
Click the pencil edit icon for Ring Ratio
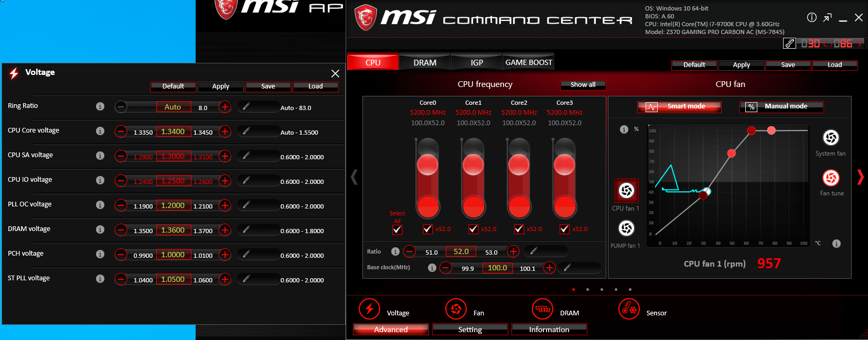tap(246, 106)
